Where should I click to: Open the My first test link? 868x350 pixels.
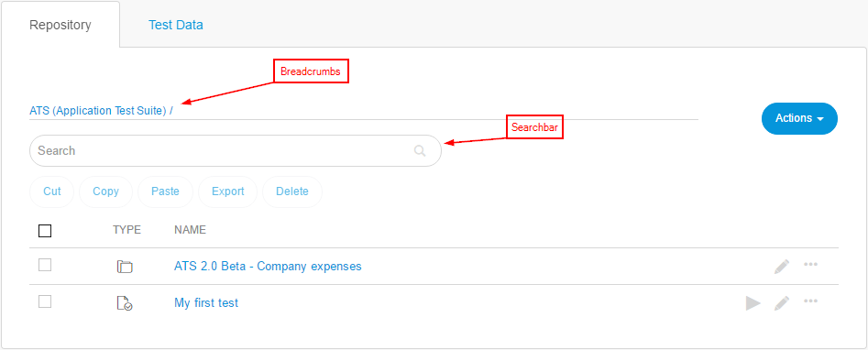(x=206, y=303)
